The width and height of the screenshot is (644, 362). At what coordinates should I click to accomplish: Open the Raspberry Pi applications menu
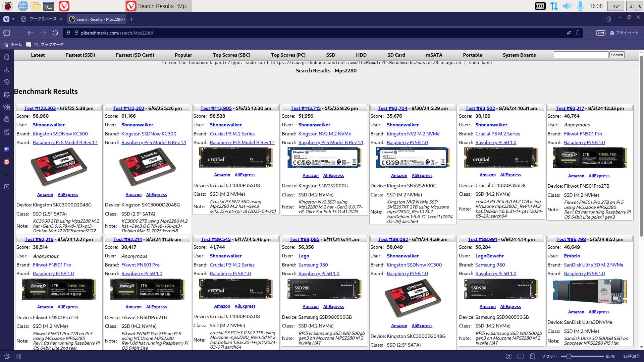click(x=8, y=6)
